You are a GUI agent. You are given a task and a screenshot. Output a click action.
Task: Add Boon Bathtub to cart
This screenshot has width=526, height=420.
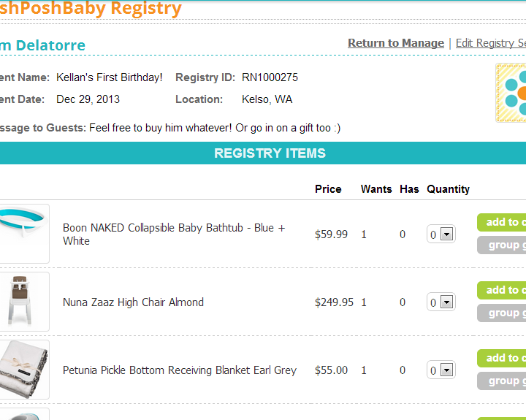(x=501, y=222)
